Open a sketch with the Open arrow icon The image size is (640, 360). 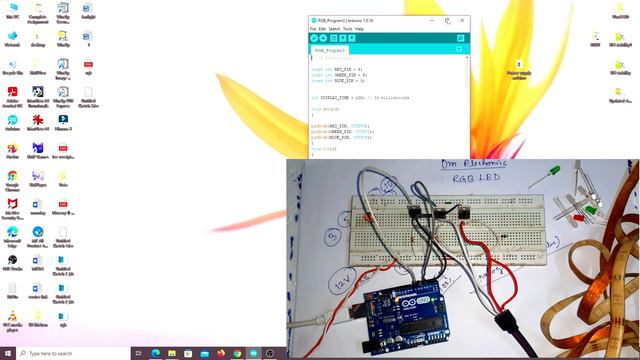(x=343, y=38)
